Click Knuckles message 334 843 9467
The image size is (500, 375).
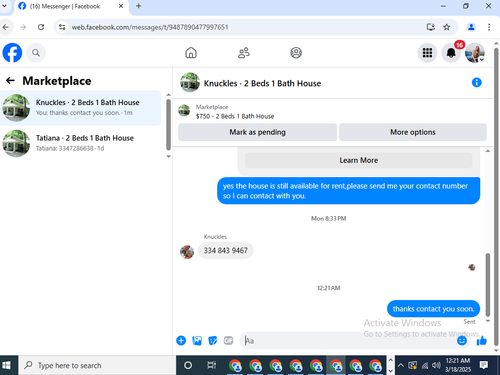coord(226,250)
